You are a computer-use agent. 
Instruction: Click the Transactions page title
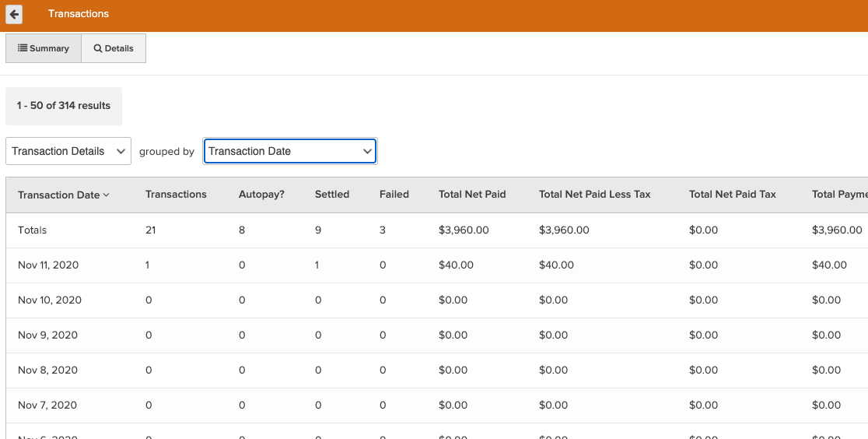pos(79,14)
